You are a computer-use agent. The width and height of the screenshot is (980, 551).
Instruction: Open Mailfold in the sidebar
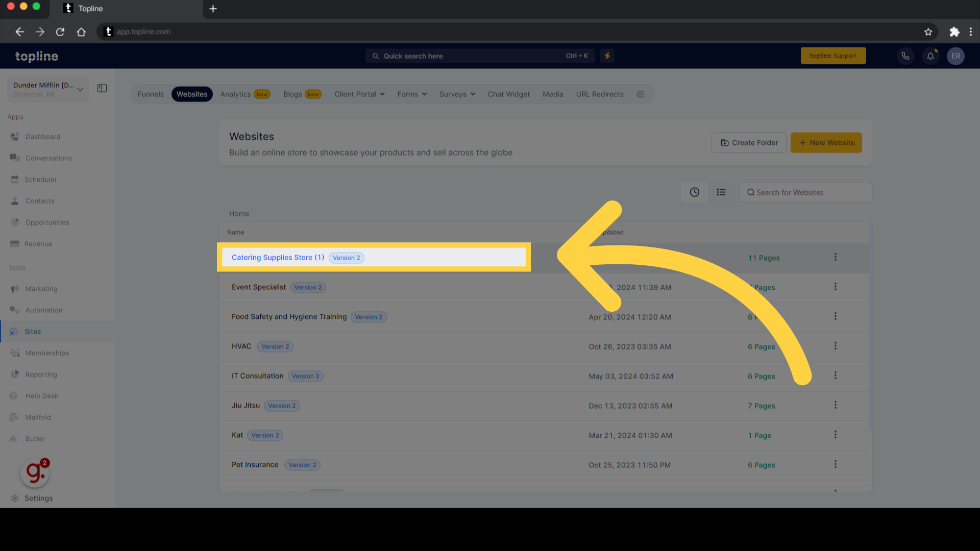(x=38, y=417)
